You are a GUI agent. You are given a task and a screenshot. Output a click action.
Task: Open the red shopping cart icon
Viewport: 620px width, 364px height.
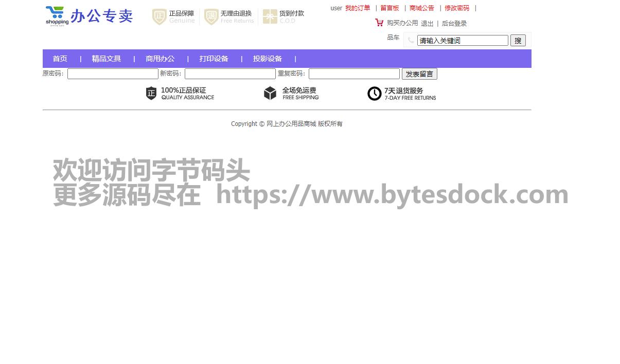point(379,23)
